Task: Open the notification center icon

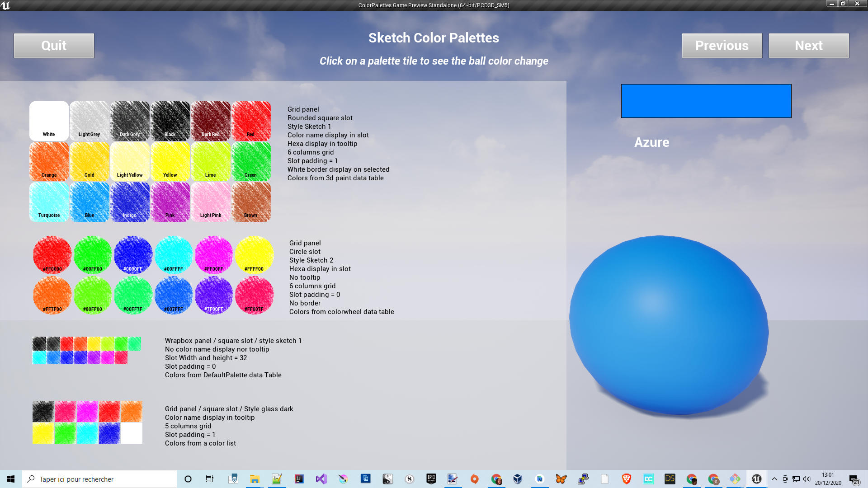Action: coord(854,479)
